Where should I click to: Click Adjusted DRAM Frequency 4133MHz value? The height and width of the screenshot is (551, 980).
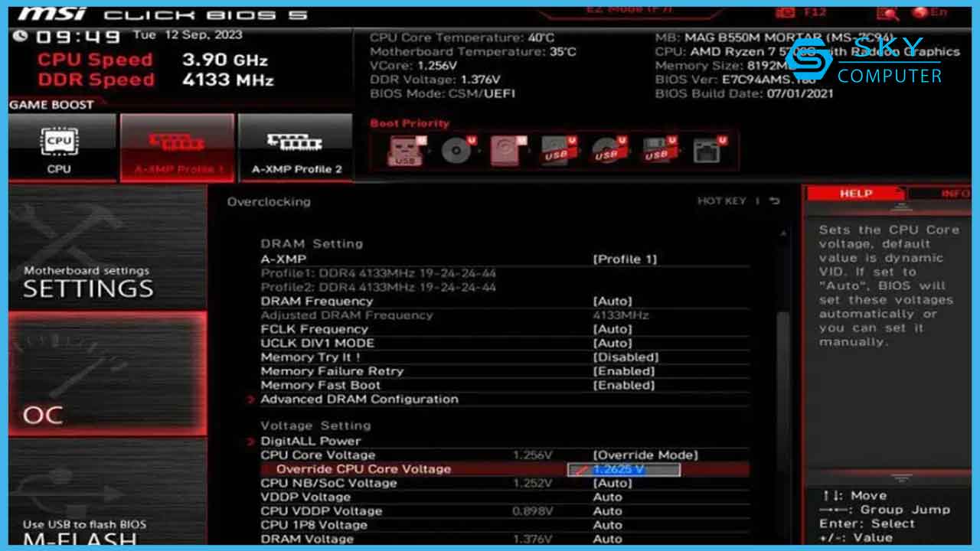(621, 315)
